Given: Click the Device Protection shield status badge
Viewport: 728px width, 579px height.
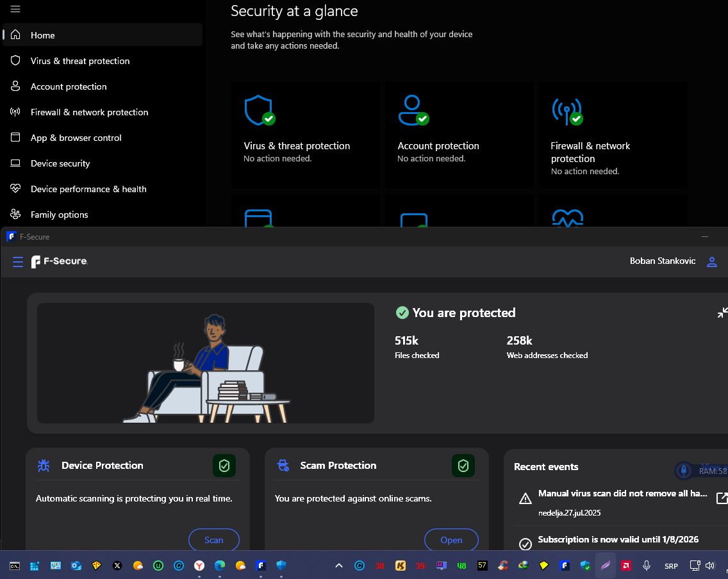Looking at the screenshot, I should pyautogui.click(x=224, y=466).
